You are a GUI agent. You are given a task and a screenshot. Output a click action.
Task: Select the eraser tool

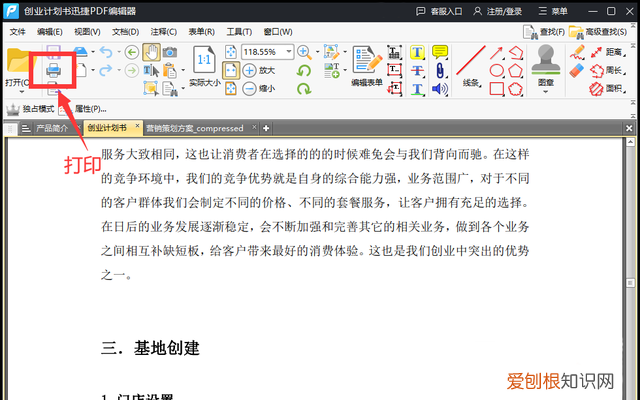[x=577, y=70]
